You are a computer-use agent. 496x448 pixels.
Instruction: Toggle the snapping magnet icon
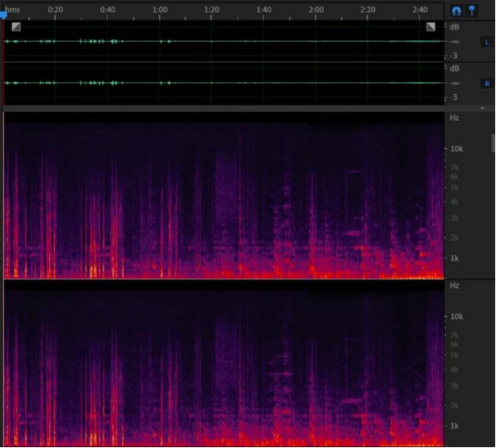456,12
